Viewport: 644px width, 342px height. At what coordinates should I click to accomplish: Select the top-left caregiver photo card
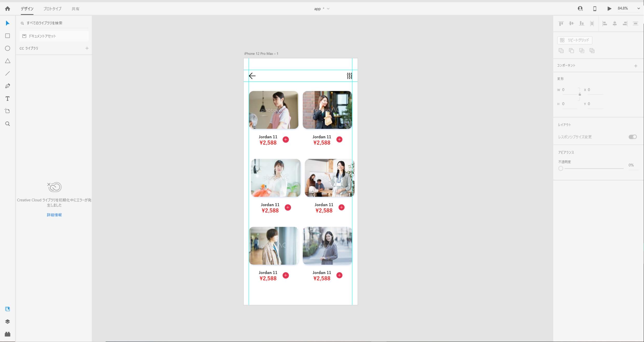pos(273,110)
